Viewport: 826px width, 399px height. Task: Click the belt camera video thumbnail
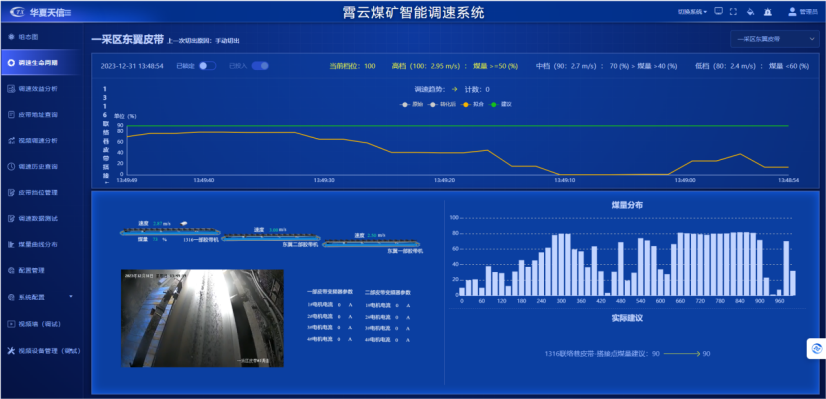[x=202, y=318]
